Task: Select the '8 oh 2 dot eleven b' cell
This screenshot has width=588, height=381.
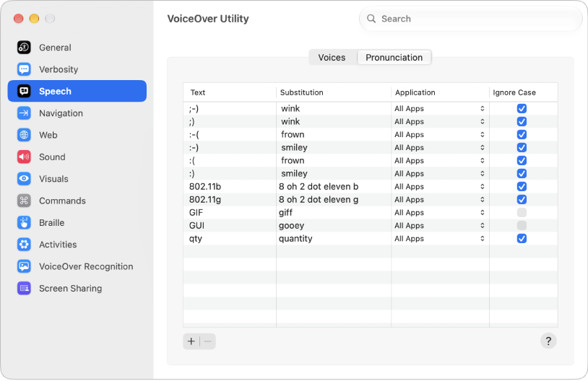Action: (334, 187)
